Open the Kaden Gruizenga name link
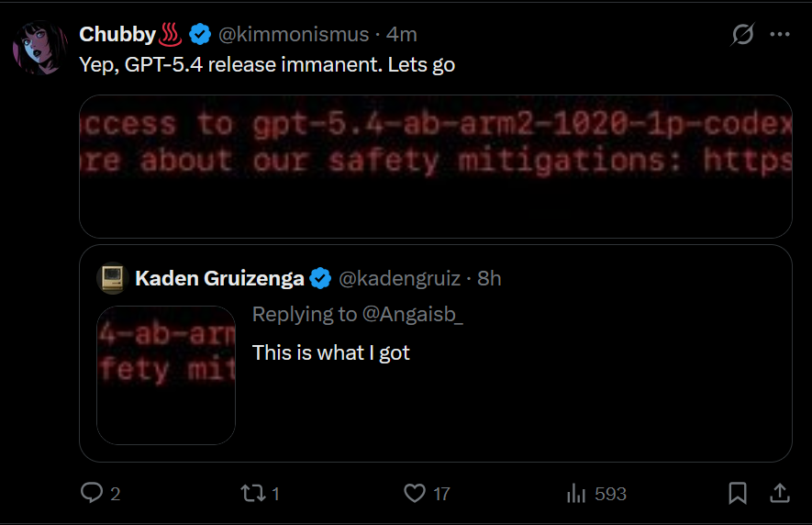 pos(220,278)
